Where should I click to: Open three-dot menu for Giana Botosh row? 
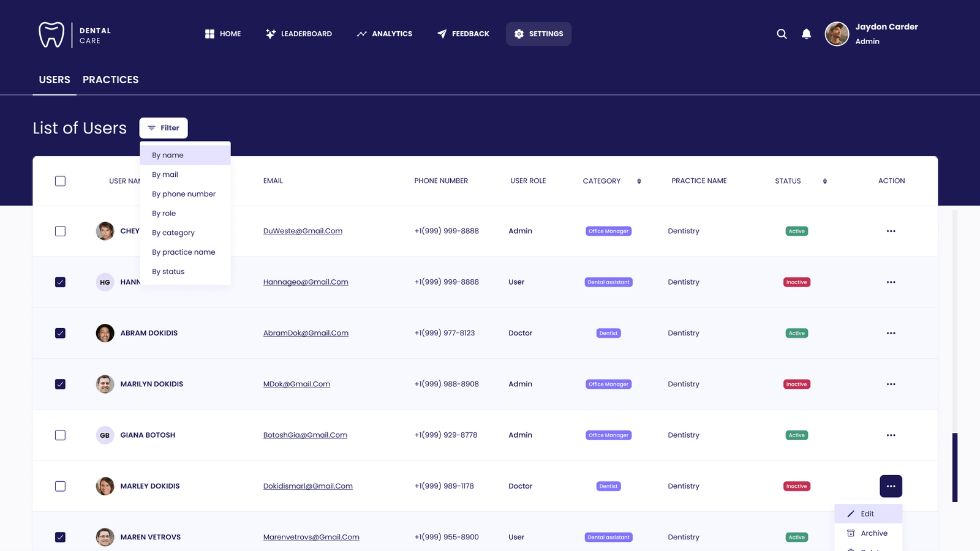point(891,435)
